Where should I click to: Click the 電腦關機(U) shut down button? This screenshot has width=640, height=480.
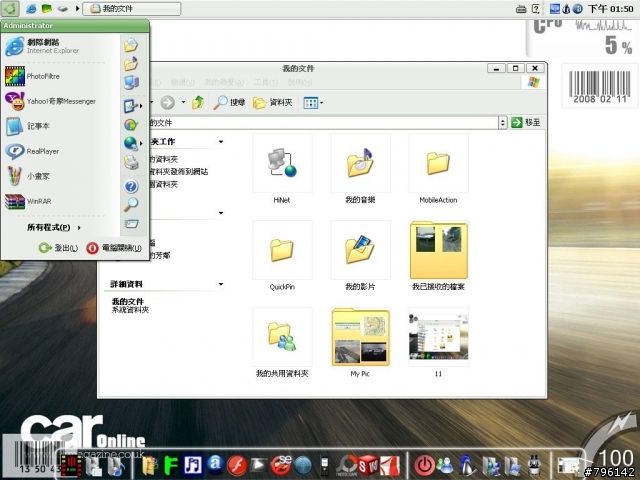pos(114,248)
